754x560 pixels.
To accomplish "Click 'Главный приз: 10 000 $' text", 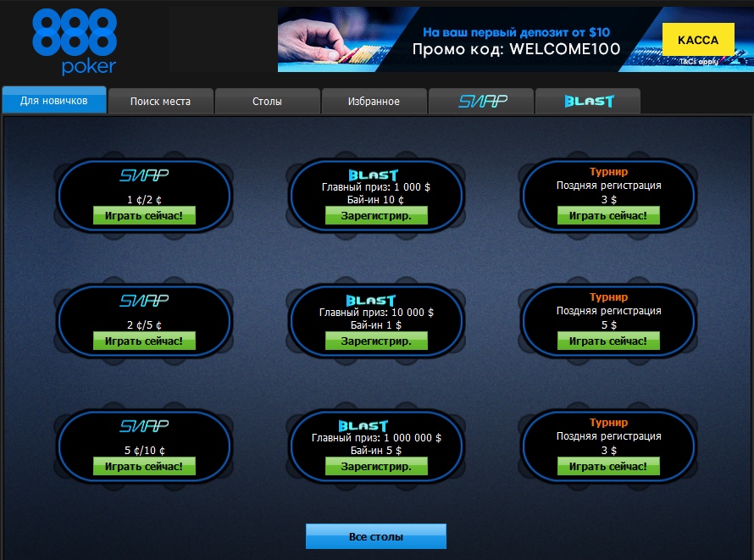I will [x=376, y=313].
